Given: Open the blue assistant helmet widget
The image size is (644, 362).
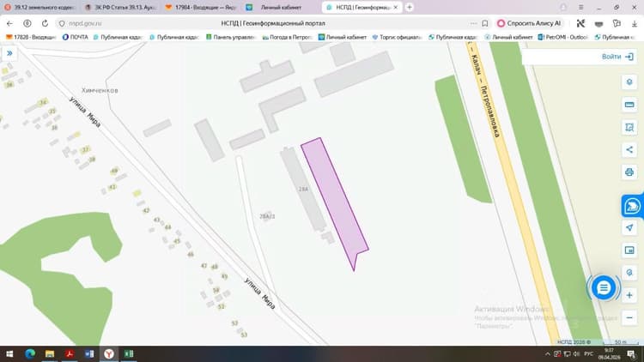Looking at the screenshot, I should [632, 206].
